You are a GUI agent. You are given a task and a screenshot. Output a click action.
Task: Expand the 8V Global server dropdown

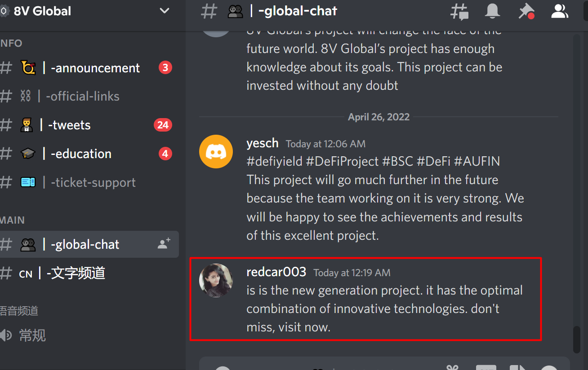pyautogui.click(x=165, y=11)
